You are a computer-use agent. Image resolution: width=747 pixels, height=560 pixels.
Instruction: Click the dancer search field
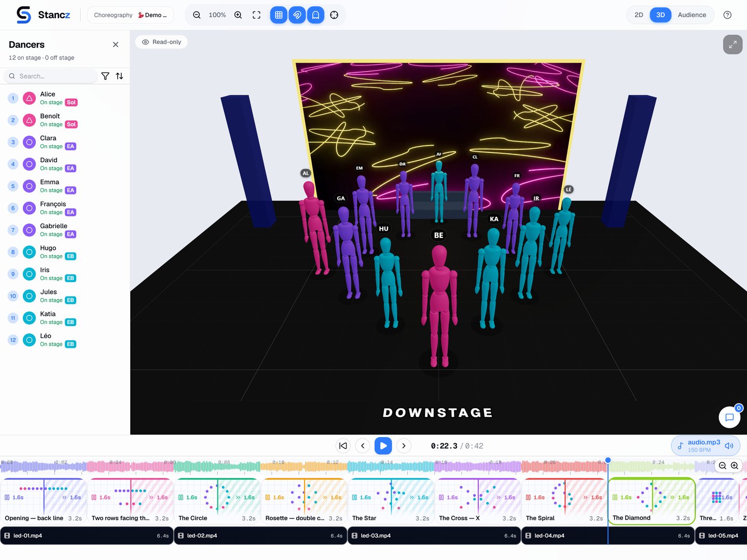click(x=51, y=76)
